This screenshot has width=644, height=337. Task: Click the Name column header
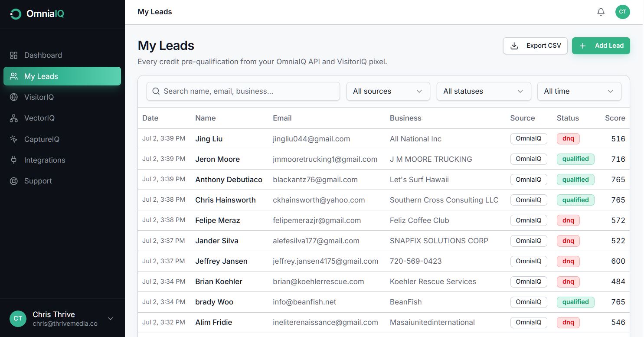click(x=206, y=118)
